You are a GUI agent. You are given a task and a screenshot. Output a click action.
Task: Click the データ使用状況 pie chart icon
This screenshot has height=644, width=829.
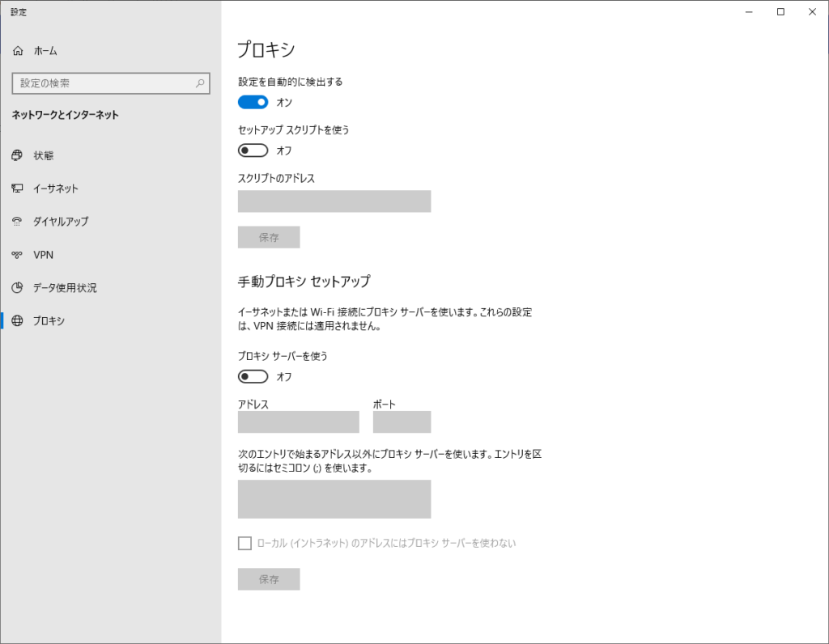pos(17,288)
